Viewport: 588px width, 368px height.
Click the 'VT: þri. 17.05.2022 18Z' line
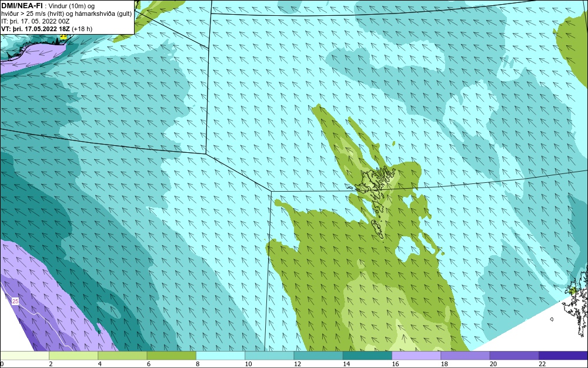[36, 29]
